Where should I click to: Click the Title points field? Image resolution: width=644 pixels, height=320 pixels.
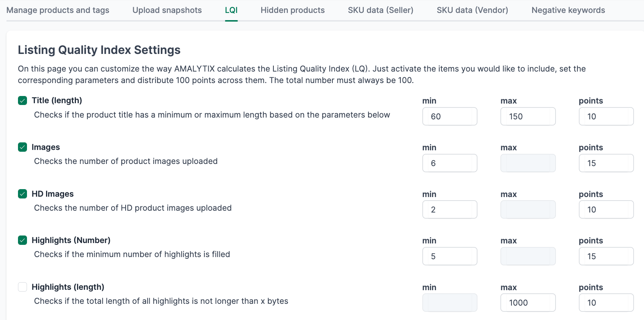[606, 116]
